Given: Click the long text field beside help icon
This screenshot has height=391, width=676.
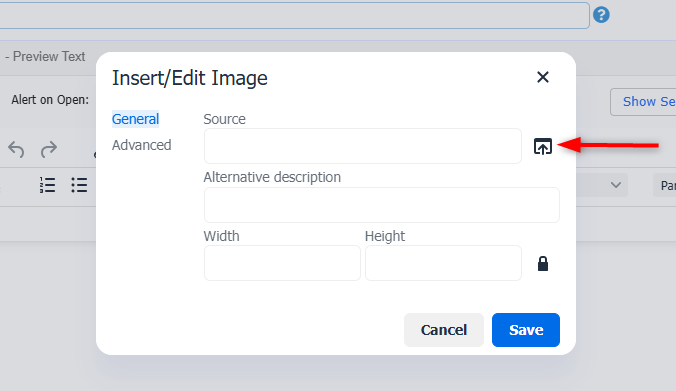Looking at the screenshot, I should pos(294,15).
